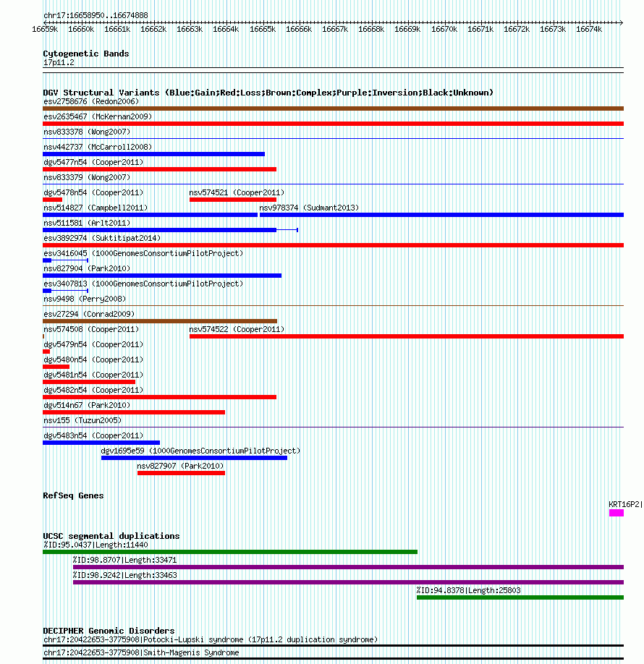
Task: Select nsv9498 (Perry2008) variant label
Action: click(x=85, y=299)
